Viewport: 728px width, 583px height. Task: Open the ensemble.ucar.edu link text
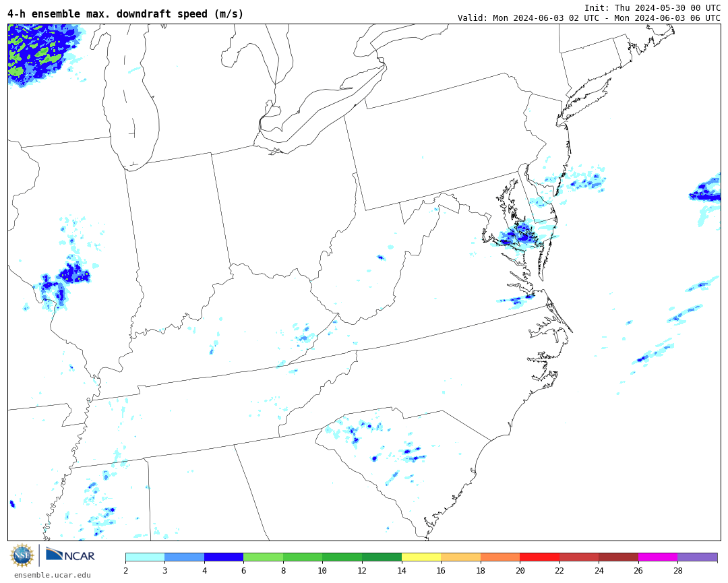53,575
